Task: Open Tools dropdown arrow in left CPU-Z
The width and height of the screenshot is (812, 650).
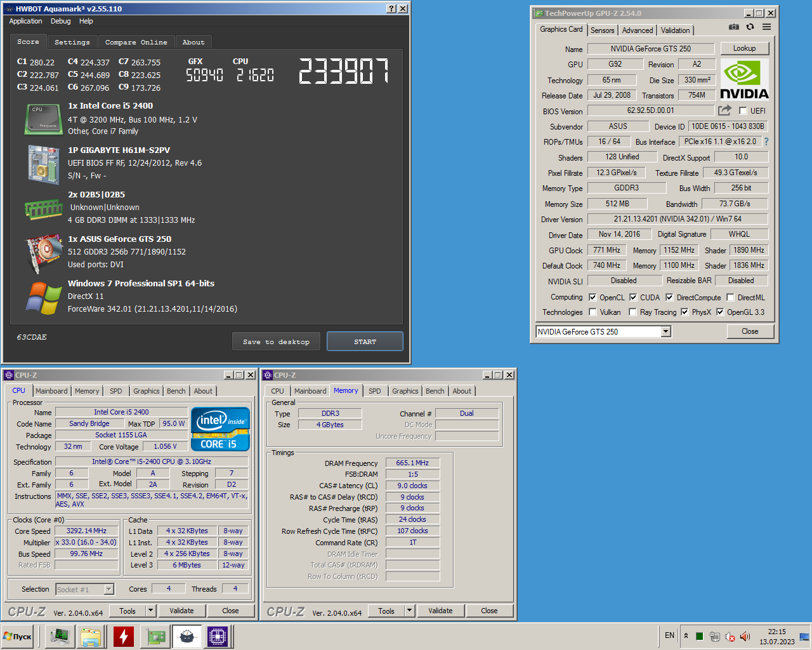Action: click(x=150, y=611)
